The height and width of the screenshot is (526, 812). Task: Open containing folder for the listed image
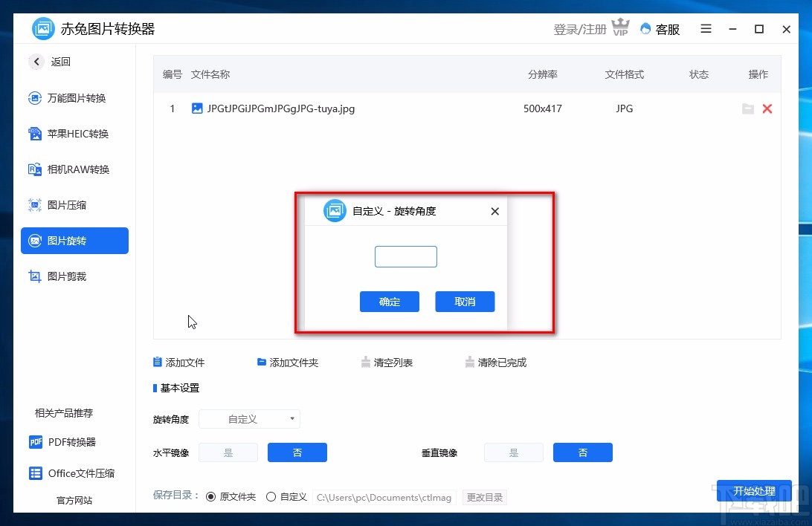(x=748, y=108)
